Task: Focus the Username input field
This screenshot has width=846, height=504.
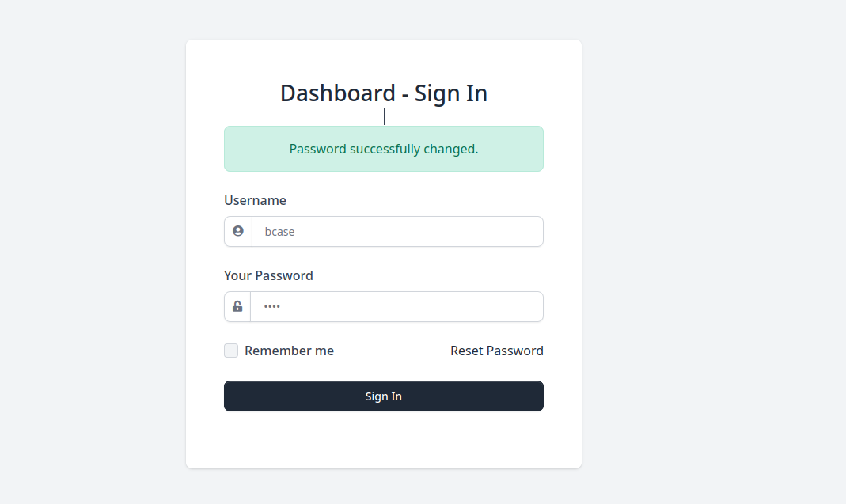Action: click(x=397, y=232)
